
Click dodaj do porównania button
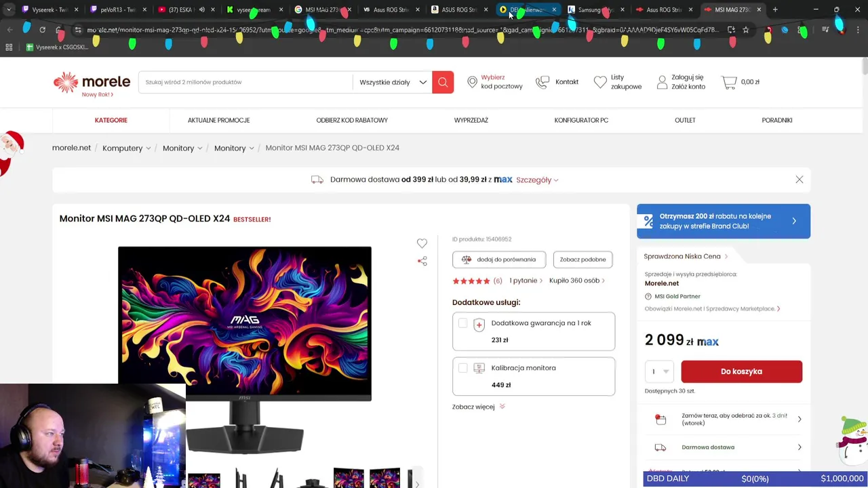click(x=499, y=260)
